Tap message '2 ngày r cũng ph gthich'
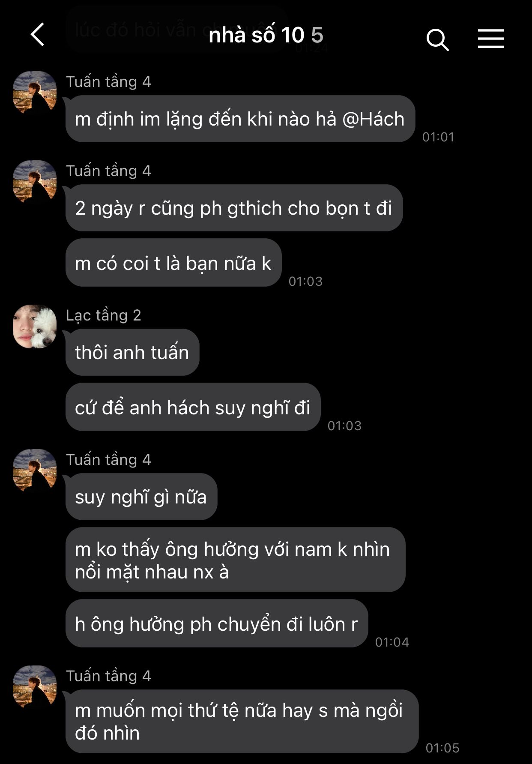Screen dimensions: 532x764 (234, 208)
